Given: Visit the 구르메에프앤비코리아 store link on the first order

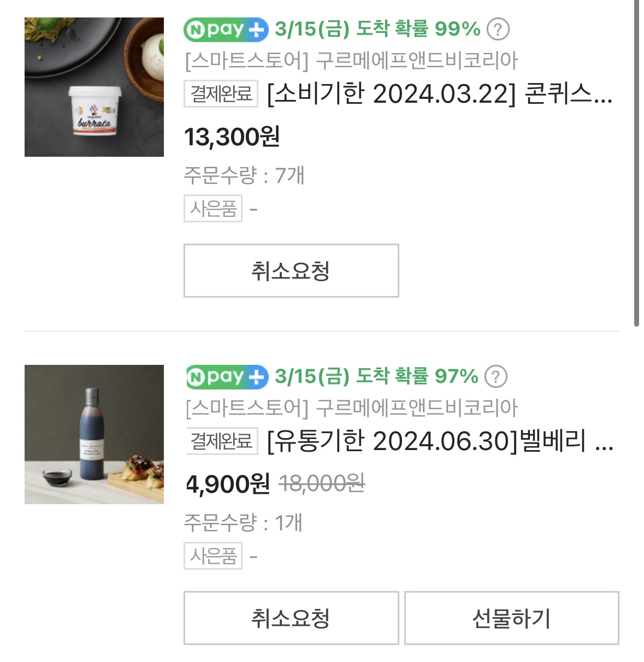Looking at the screenshot, I should pos(351,61).
